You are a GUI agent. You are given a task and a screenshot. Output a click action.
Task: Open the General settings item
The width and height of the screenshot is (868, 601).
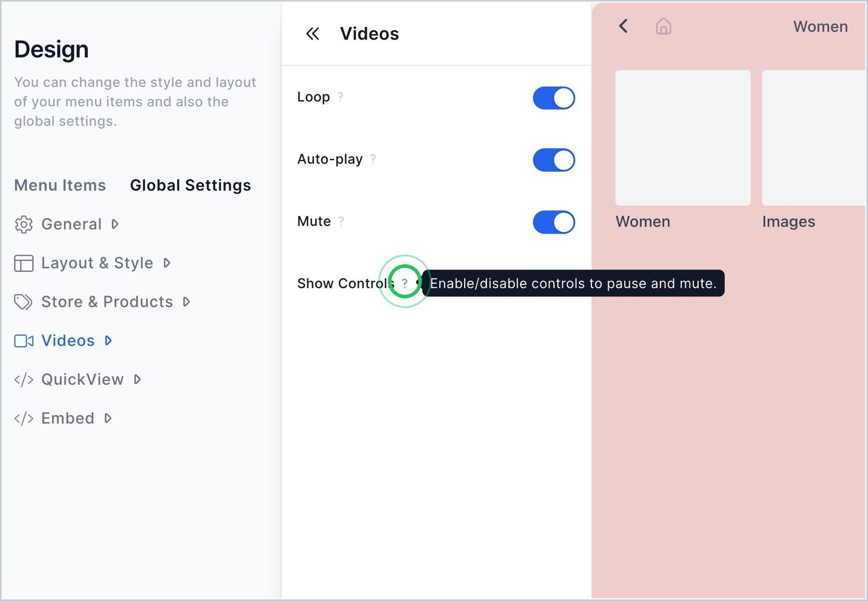[x=66, y=224]
